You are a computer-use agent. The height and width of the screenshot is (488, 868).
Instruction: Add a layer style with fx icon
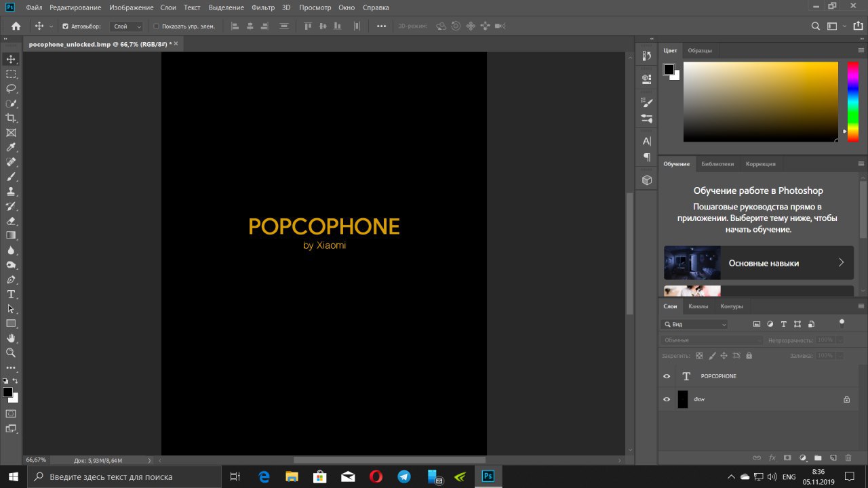[x=772, y=457]
